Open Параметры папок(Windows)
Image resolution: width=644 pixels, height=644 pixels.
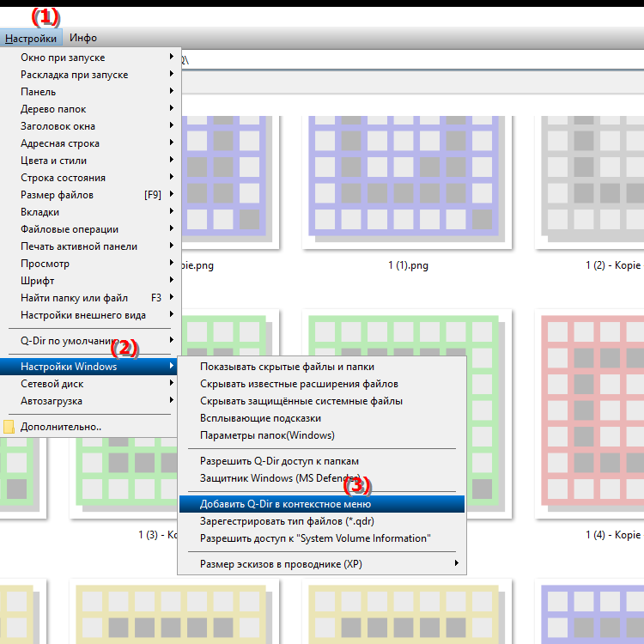click(x=322, y=435)
